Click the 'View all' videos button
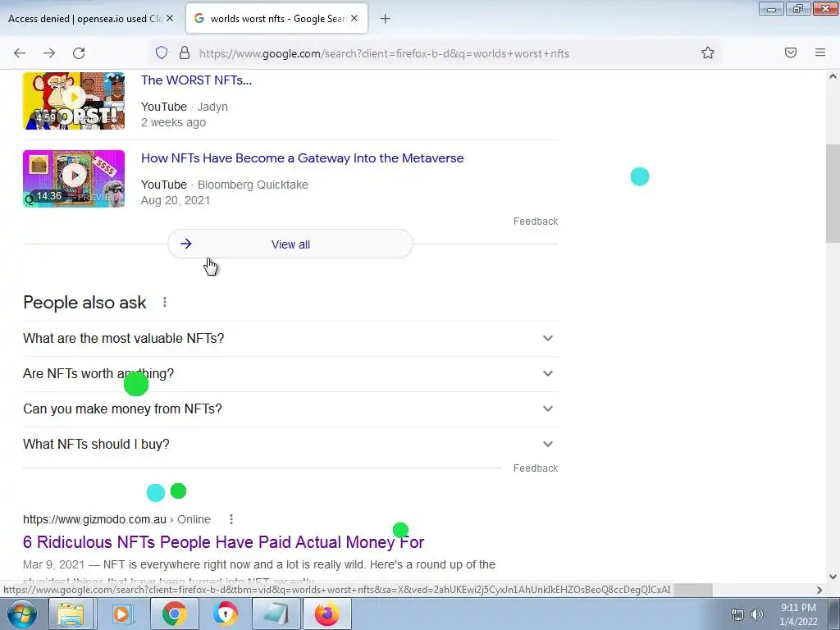Viewport: 840px width, 630px height. [290, 244]
